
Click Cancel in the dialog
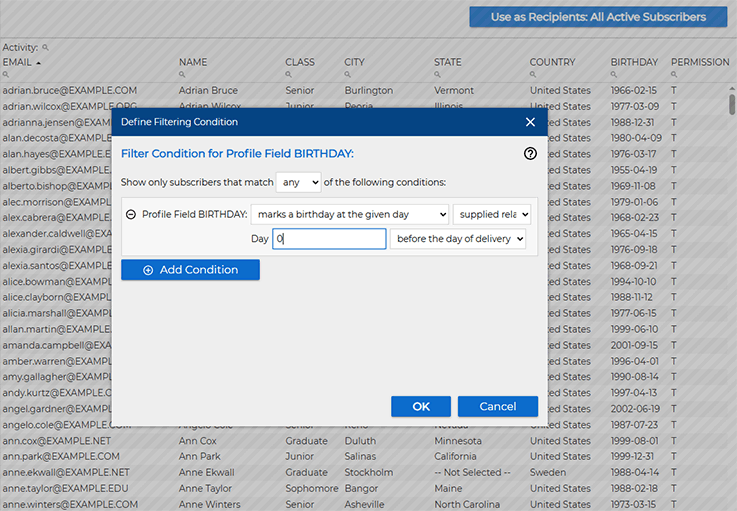(x=497, y=407)
